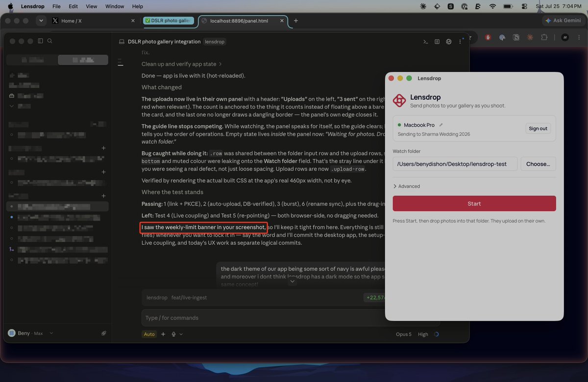Screen dimensions: 588x382
Task: Click the plus attach icon beside Auto
Action: [163, 334]
